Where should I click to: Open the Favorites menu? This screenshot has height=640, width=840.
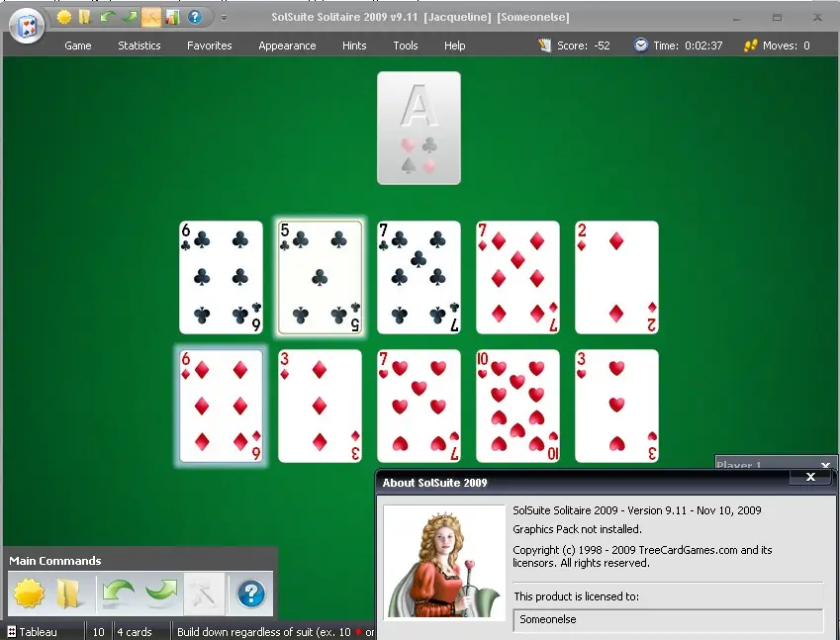coord(210,46)
